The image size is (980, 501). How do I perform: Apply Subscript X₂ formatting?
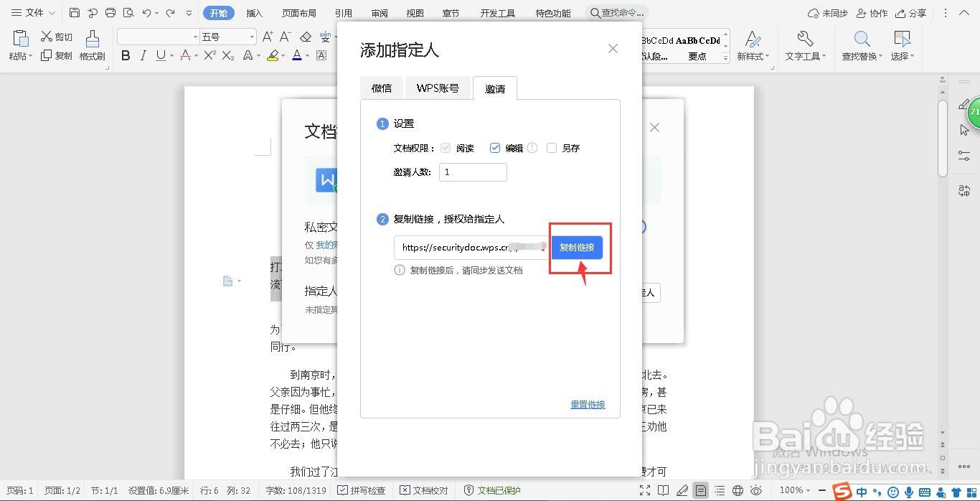point(228,55)
